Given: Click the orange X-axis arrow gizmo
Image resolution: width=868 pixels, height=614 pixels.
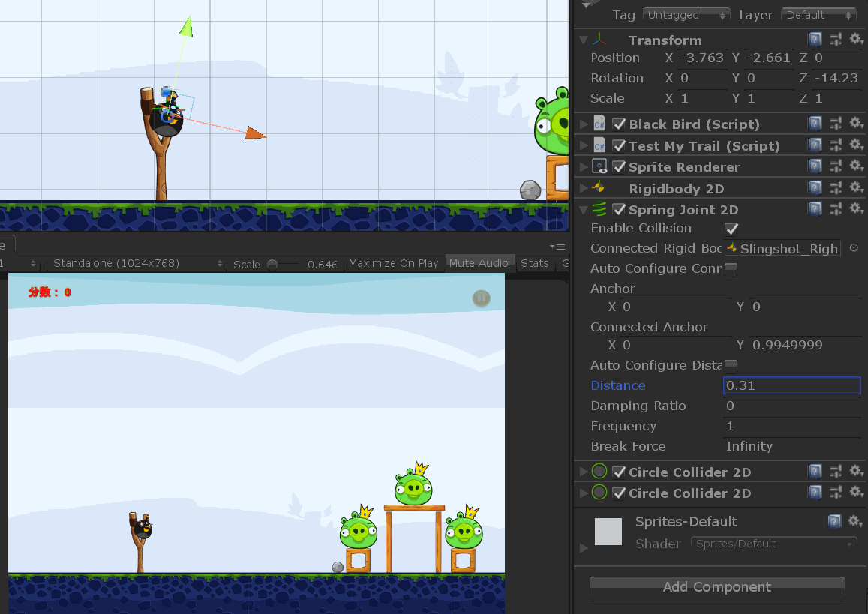Looking at the screenshot, I should pyautogui.click(x=255, y=133).
